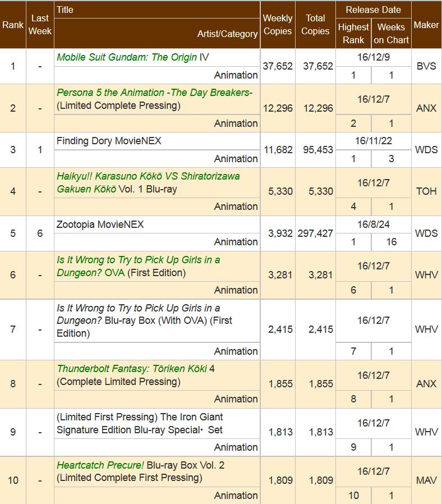This screenshot has width=442, height=504.
Task: Open Persona 5 the Animation title link
Action: coord(154,93)
